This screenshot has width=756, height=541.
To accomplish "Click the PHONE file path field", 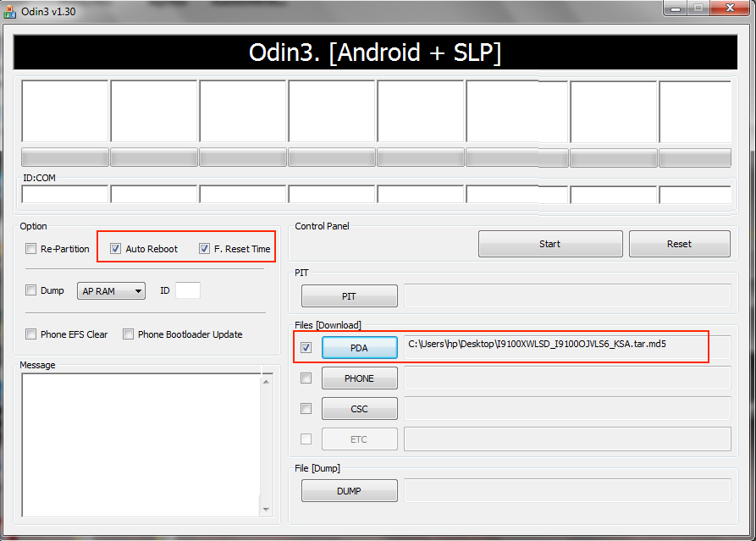I will click(567, 378).
